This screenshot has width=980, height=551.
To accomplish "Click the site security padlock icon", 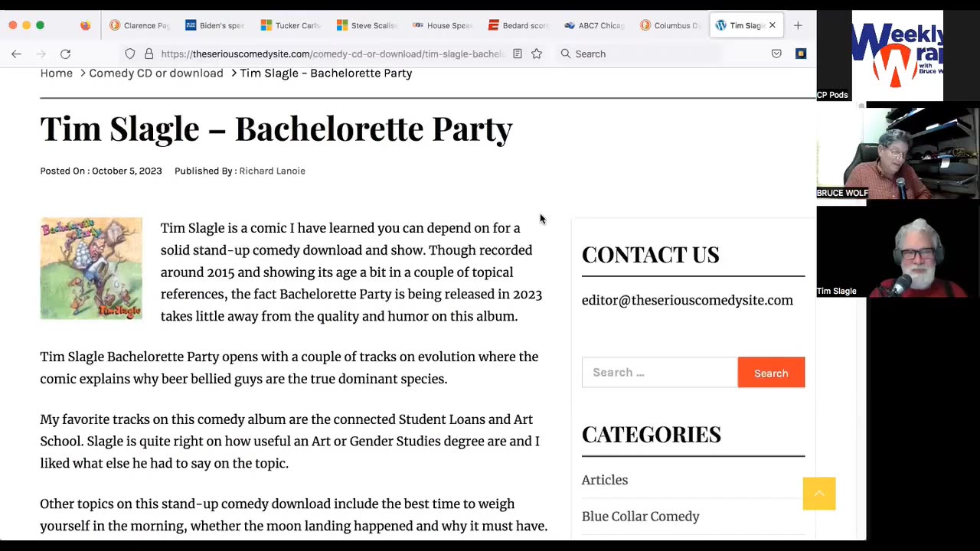I will coord(149,54).
